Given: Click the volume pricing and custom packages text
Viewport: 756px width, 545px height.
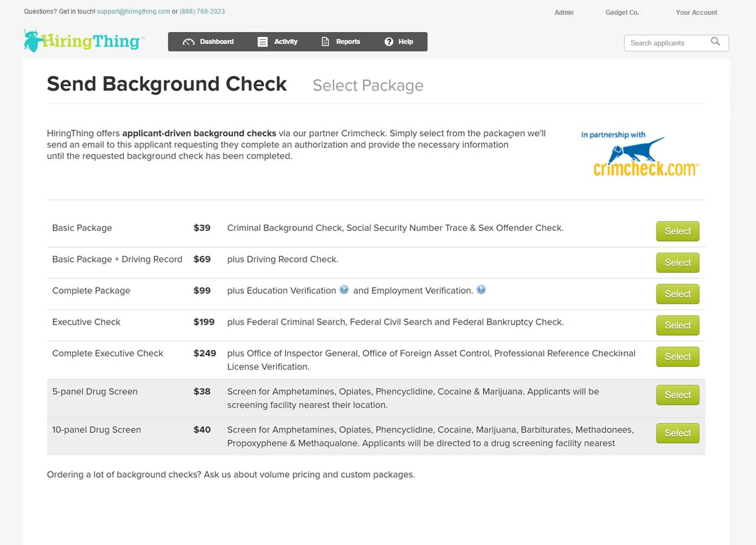Looking at the screenshot, I should (x=231, y=475).
